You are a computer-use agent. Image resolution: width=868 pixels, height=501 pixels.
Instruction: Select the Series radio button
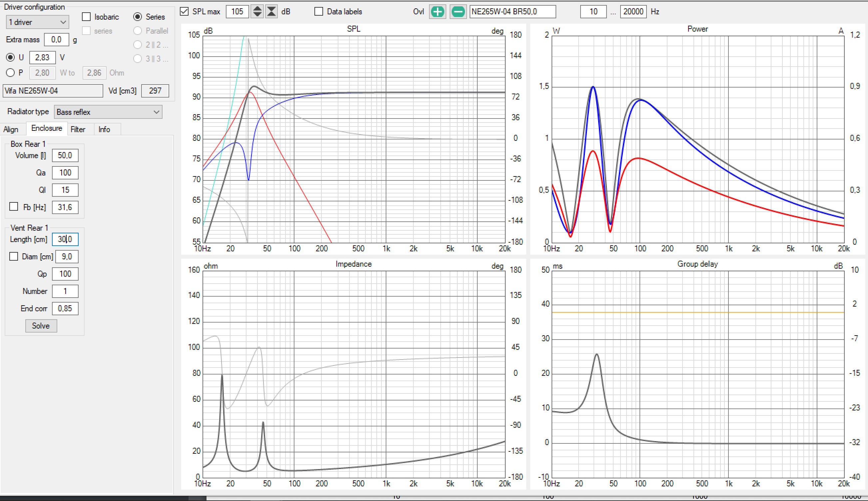click(137, 17)
